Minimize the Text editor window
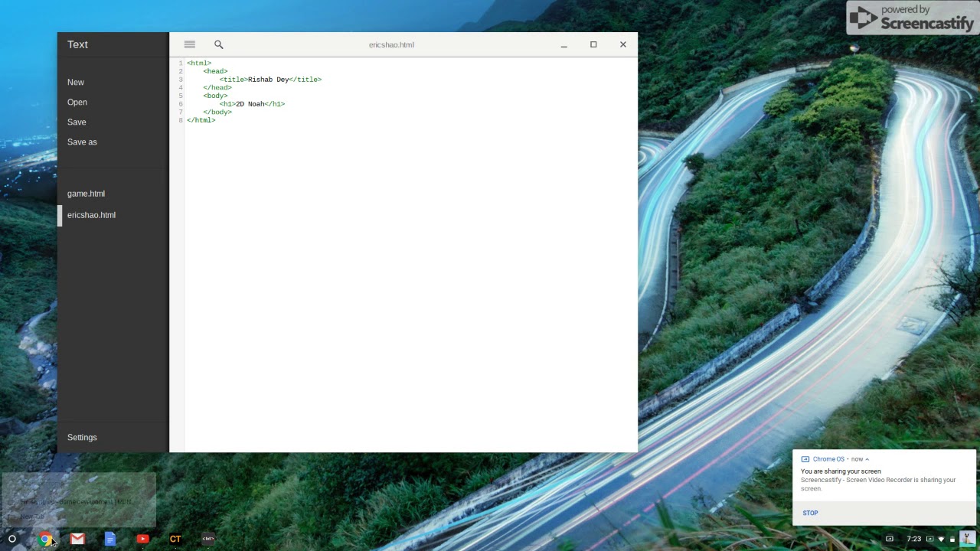The height and width of the screenshot is (551, 980). tap(563, 44)
